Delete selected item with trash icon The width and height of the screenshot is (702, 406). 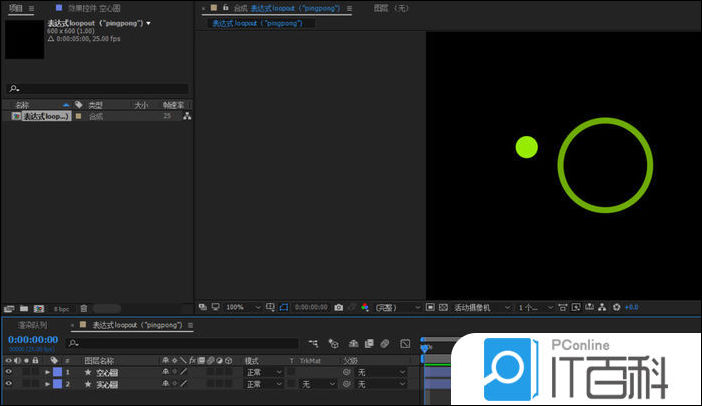click(x=84, y=309)
